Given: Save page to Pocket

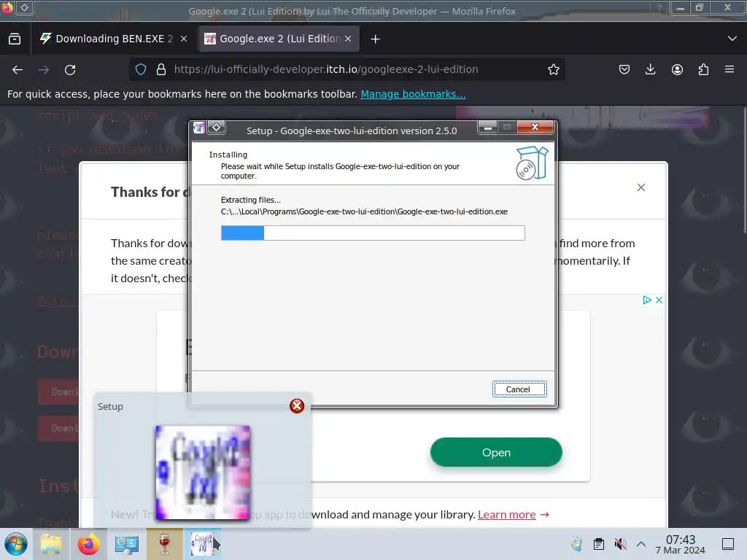Looking at the screenshot, I should [624, 69].
